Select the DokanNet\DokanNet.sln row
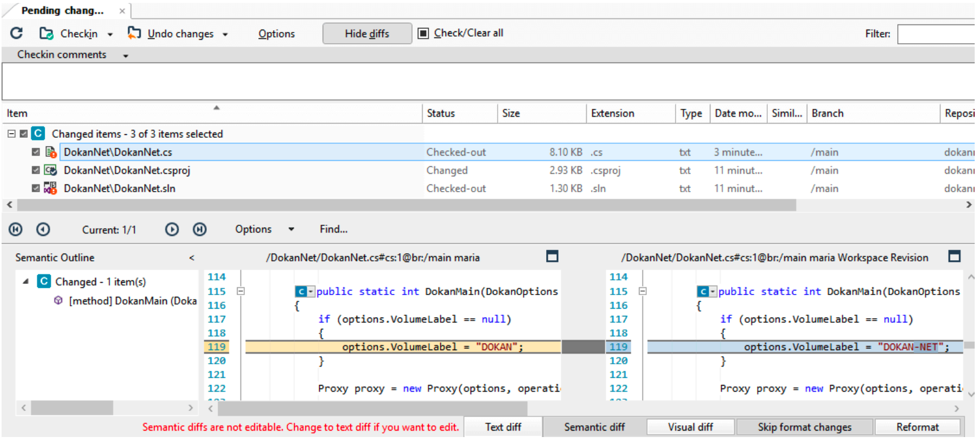This screenshot has width=980, height=440. [x=488, y=188]
